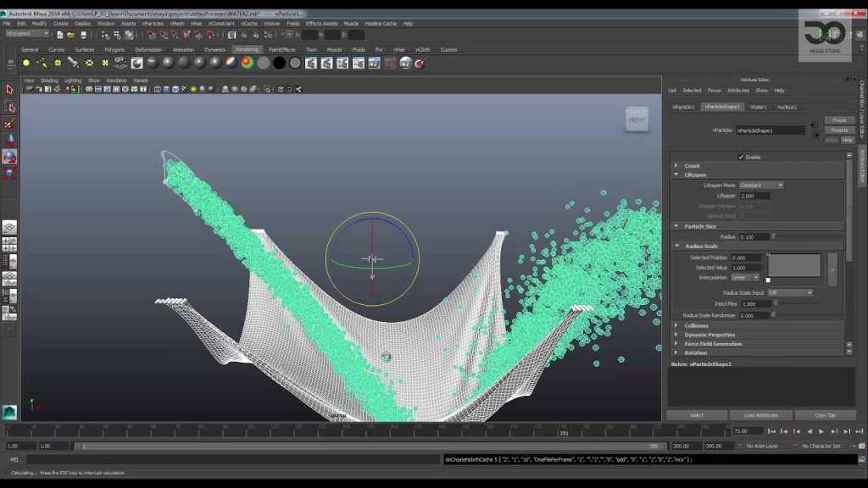The image size is (868, 488).
Task: Click the snap to grid magnet icon
Action: [x=151, y=35]
